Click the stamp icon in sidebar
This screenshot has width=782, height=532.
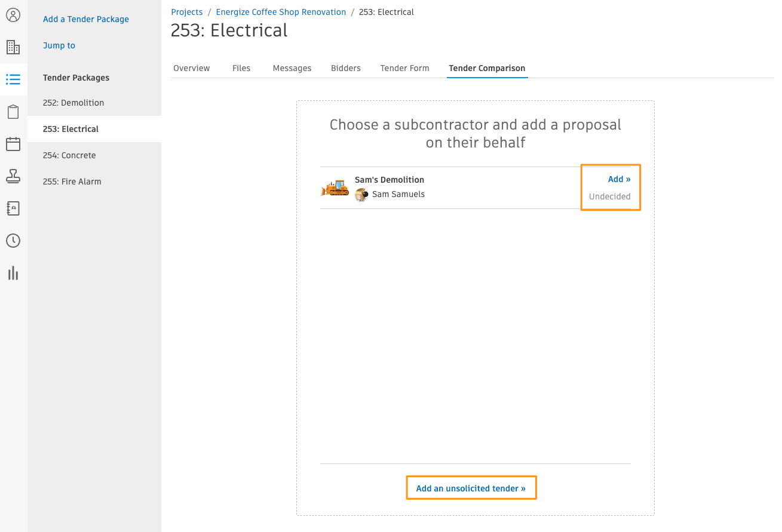click(x=13, y=176)
